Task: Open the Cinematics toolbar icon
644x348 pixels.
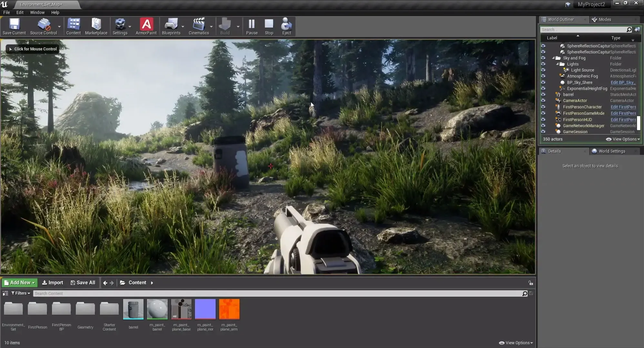Action: pyautogui.click(x=198, y=26)
